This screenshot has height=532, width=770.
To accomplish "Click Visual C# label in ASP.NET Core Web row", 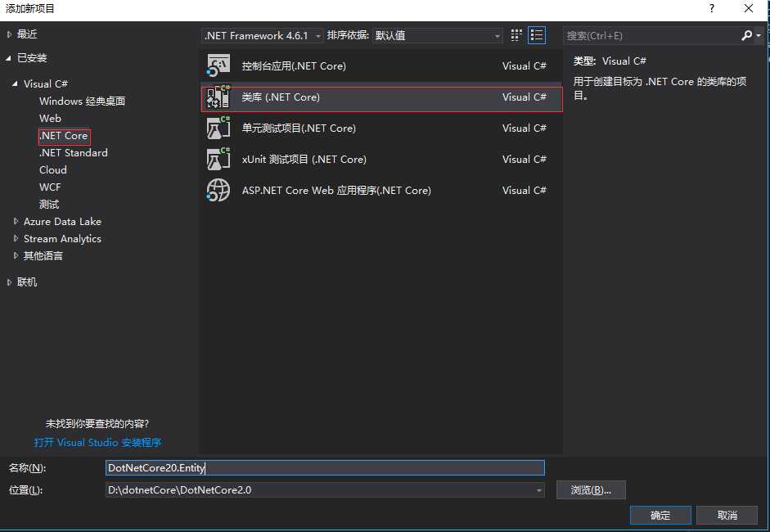I will [525, 190].
